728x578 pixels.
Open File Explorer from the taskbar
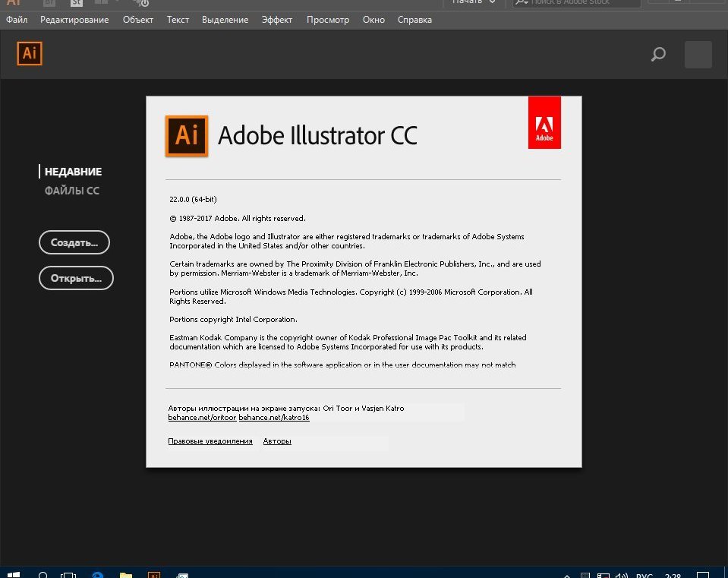click(126, 575)
